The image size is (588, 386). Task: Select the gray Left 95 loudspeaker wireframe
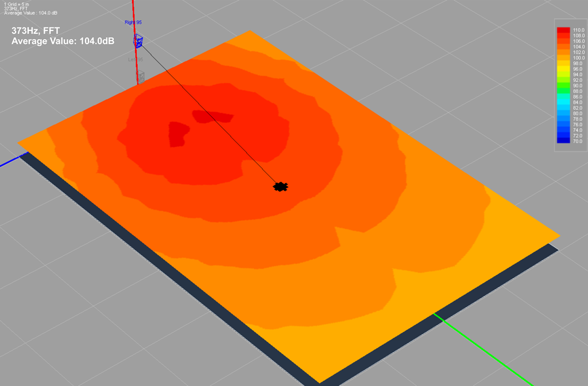tap(140, 77)
